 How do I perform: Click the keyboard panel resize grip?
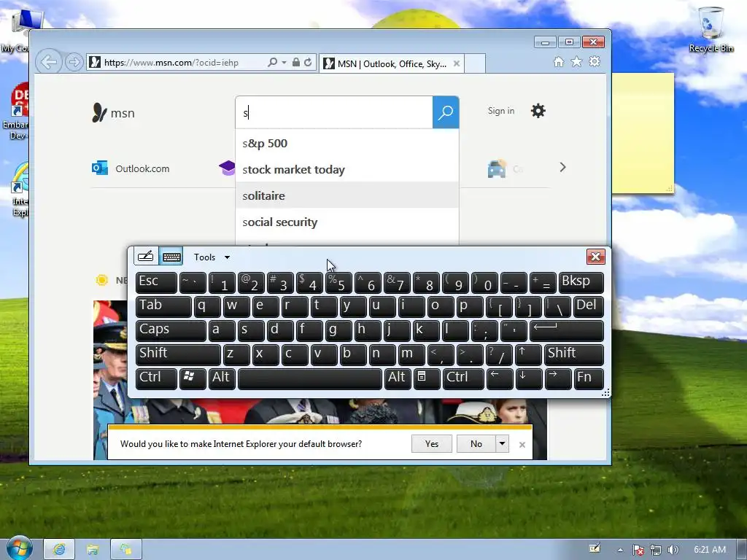(x=605, y=392)
